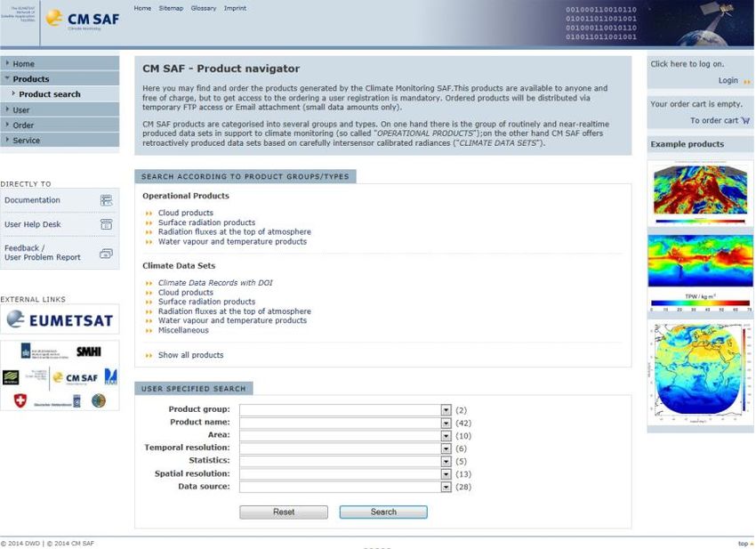Click the CM SAF logo in external links
The width and height of the screenshot is (756, 549).
click(x=75, y=378)
